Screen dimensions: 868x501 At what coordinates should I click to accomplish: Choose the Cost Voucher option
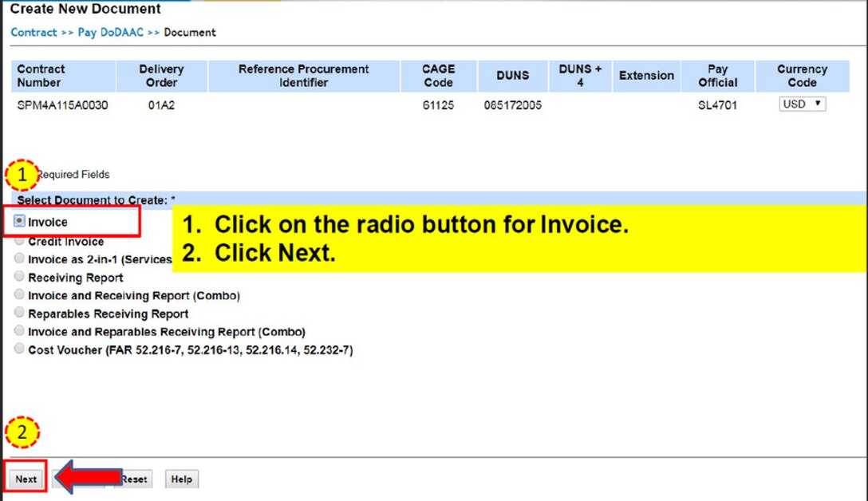(18, 348)
